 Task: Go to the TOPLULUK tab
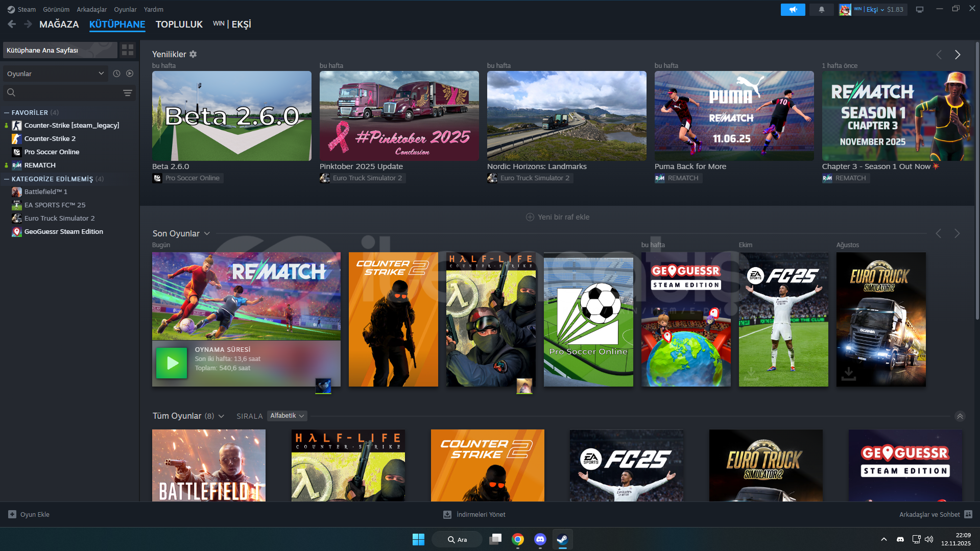click(x=179, y=24)
